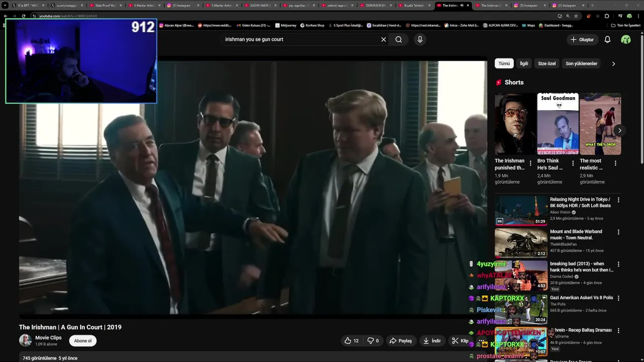Image resolution: width=644 pixels, height=362 pixels.
Task: Open options for "The Irishman punished" short
Action: 530,163
